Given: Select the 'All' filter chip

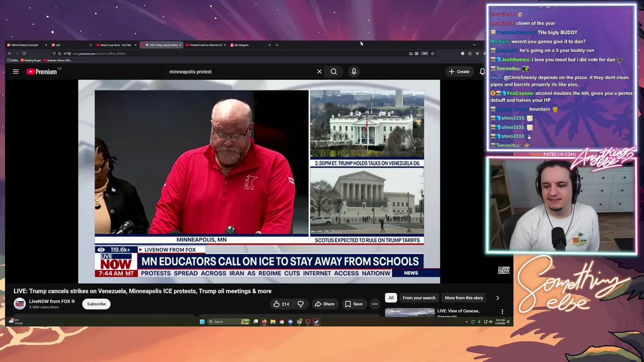Looking at the screenshot, I should tap(391, 298).
